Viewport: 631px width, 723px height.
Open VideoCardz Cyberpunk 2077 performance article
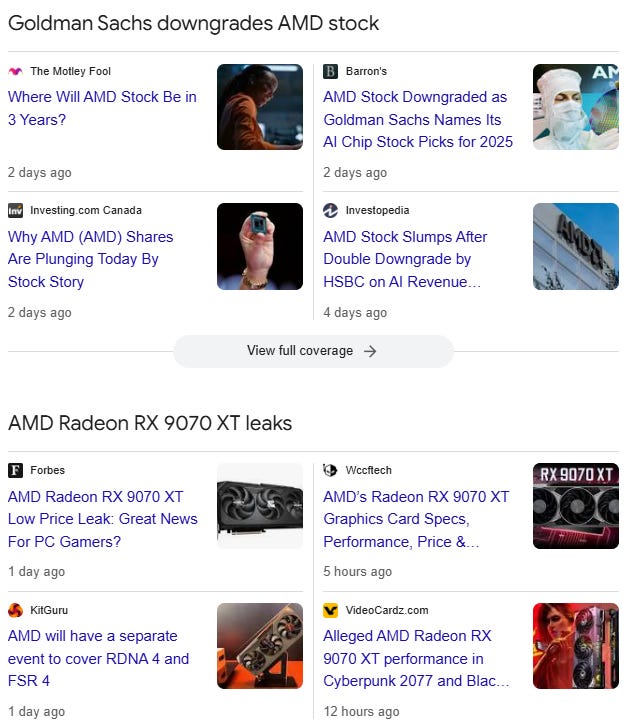click(416, 658)
